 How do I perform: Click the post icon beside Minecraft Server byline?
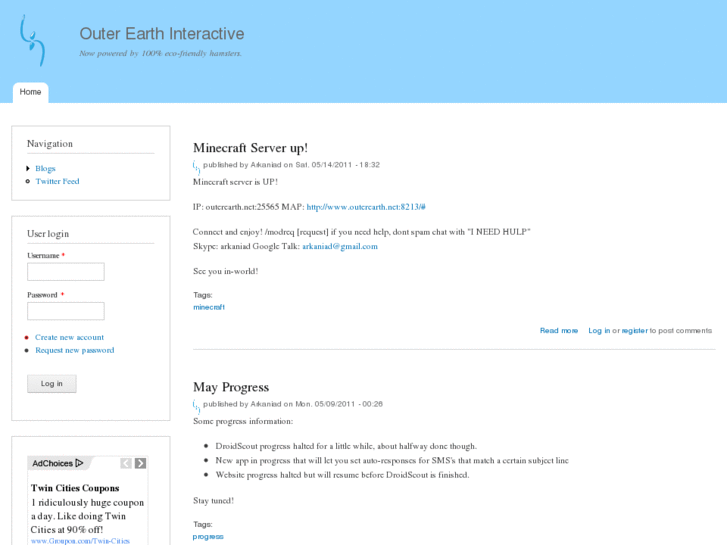[197, 166]
